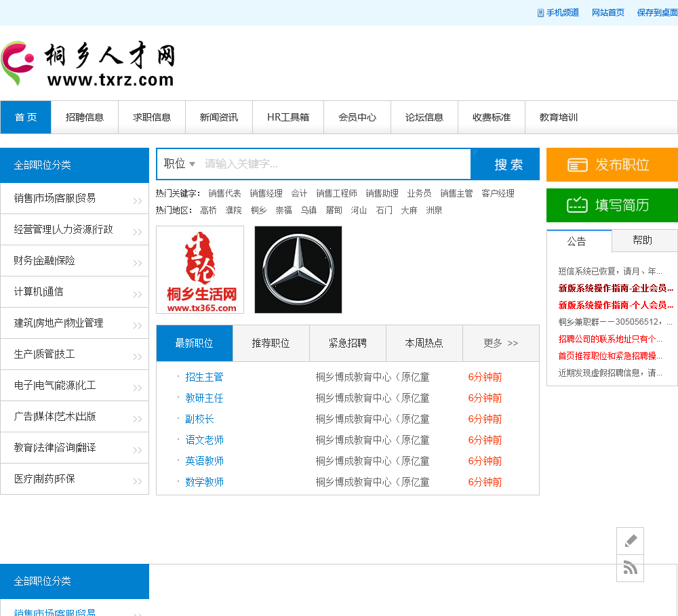Expand the 计算机|通信 job category

click(x=75, y=292)
